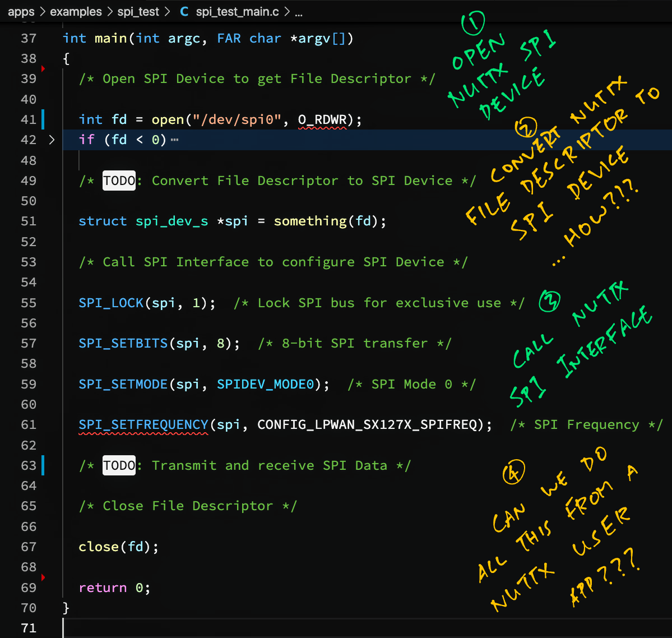Click the C file icon in breadcrumb
The width and height of the screenshot is (672, 638).
(184, 12)
